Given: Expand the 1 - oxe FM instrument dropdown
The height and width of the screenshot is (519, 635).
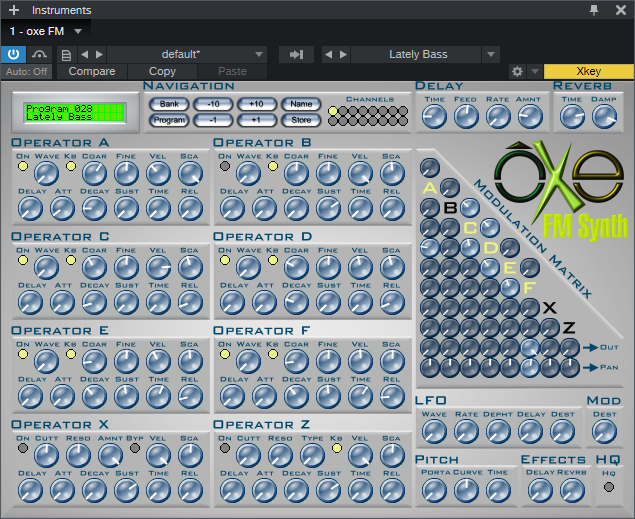Looking at the screenshot, I should [78, 32].
